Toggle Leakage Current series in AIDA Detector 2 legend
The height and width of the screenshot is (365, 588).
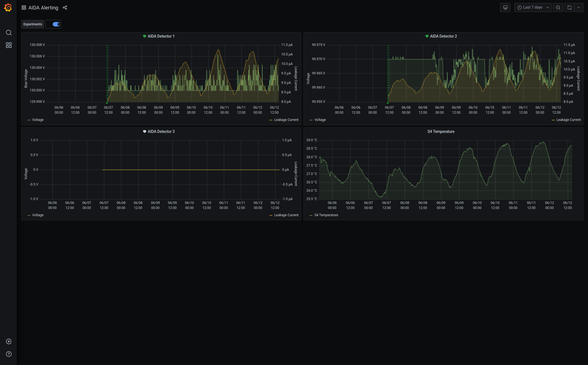(568, 120)
